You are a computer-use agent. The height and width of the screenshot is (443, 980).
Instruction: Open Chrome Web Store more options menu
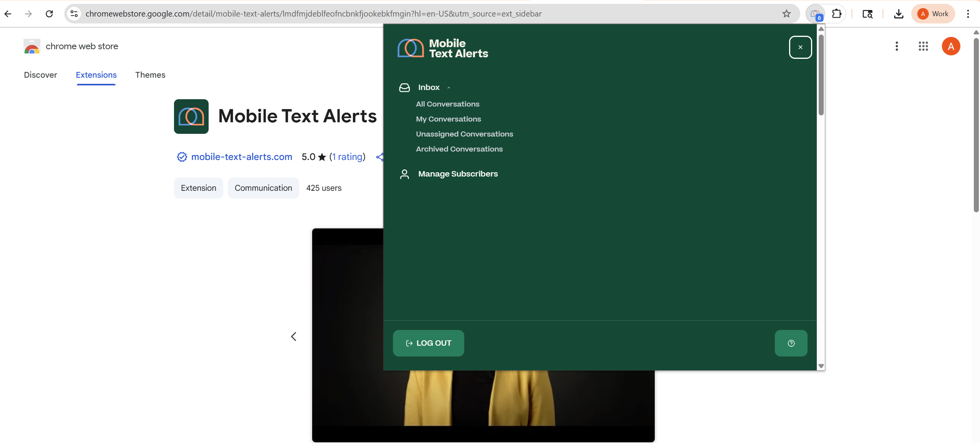pyautogui.click(x=897, y=47)
